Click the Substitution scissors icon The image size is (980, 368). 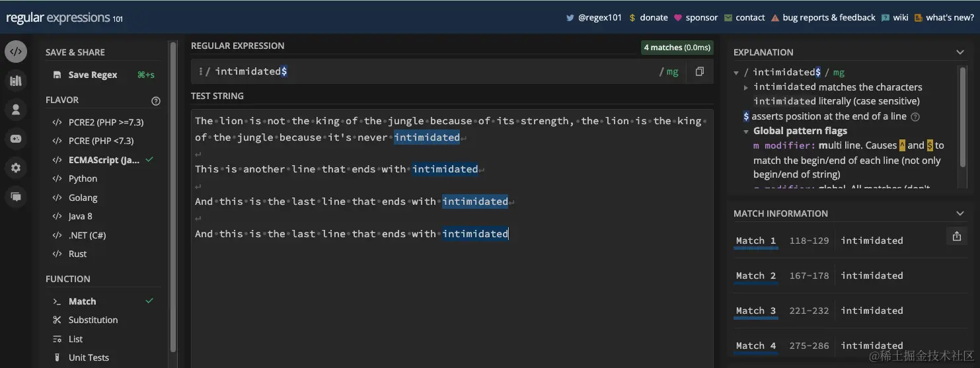point(57,320)
